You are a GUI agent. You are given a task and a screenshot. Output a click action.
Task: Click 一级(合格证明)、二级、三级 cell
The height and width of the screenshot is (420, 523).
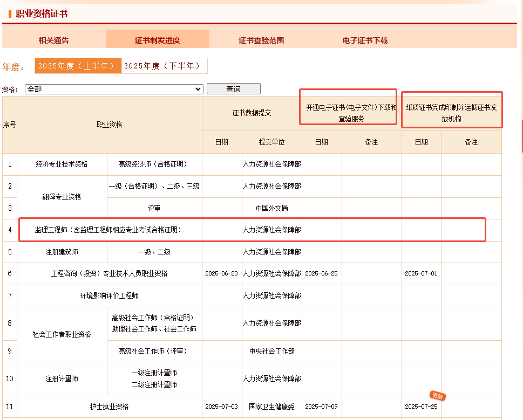154,186
